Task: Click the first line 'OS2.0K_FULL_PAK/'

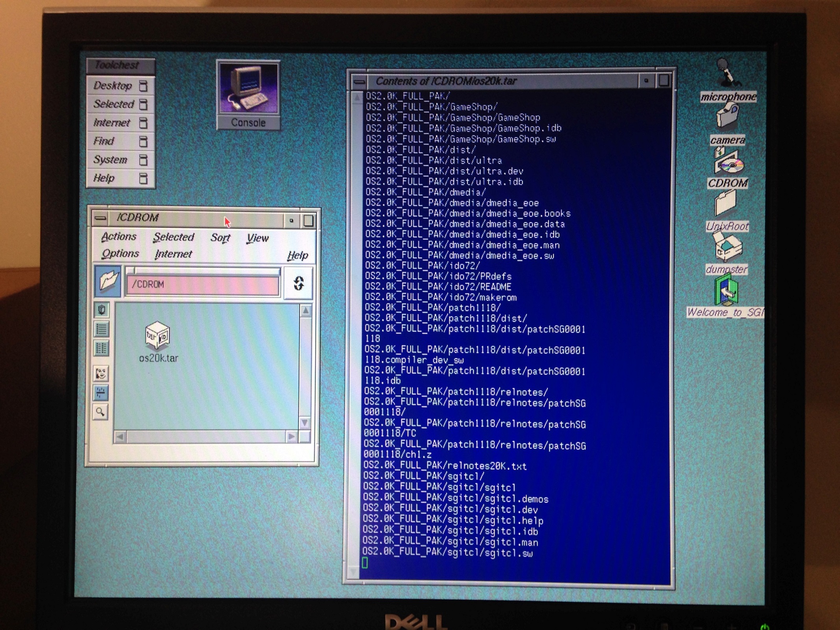Action: [x=408, y=96]
